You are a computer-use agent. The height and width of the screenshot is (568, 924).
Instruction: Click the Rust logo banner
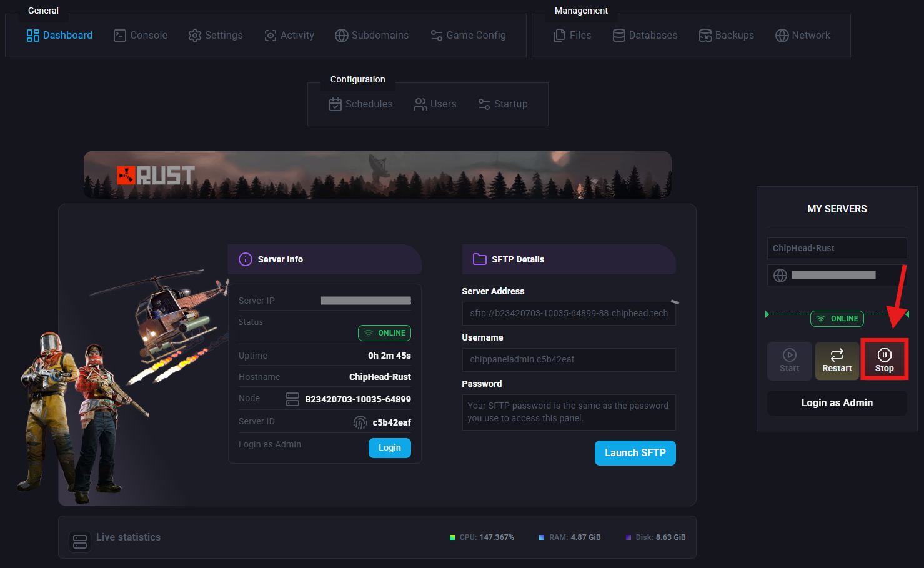377,175
